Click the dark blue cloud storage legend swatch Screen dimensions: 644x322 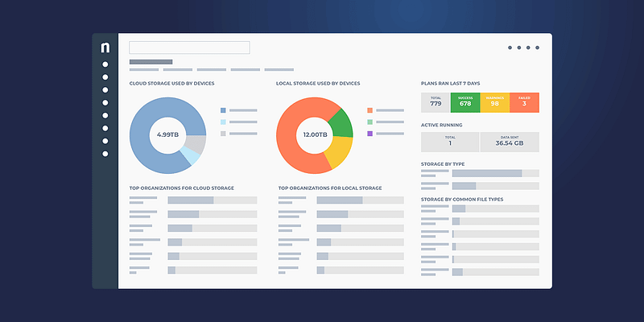(x=223, y=109)
